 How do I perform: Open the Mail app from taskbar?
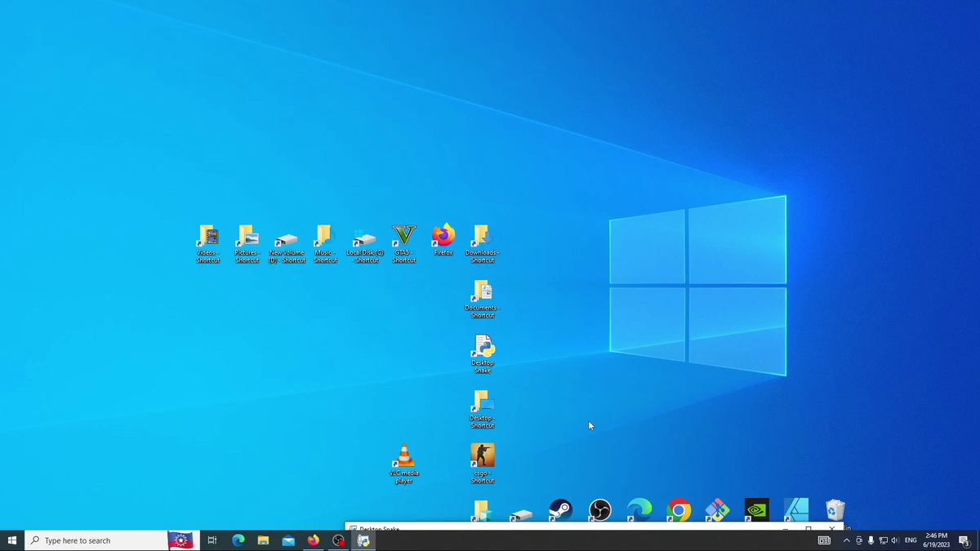point(288,540)
